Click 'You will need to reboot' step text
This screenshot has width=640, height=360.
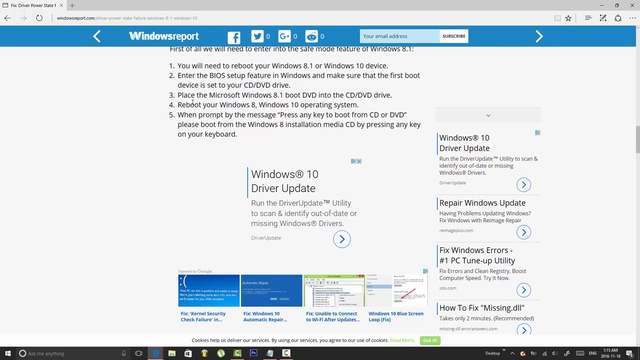pos(282,66)
